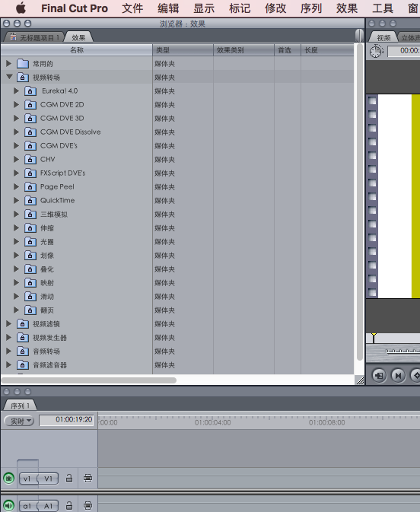Click the viewer timecode duration field
The image size is (420, 512).
pyautogui.click(x=404, y=51)
